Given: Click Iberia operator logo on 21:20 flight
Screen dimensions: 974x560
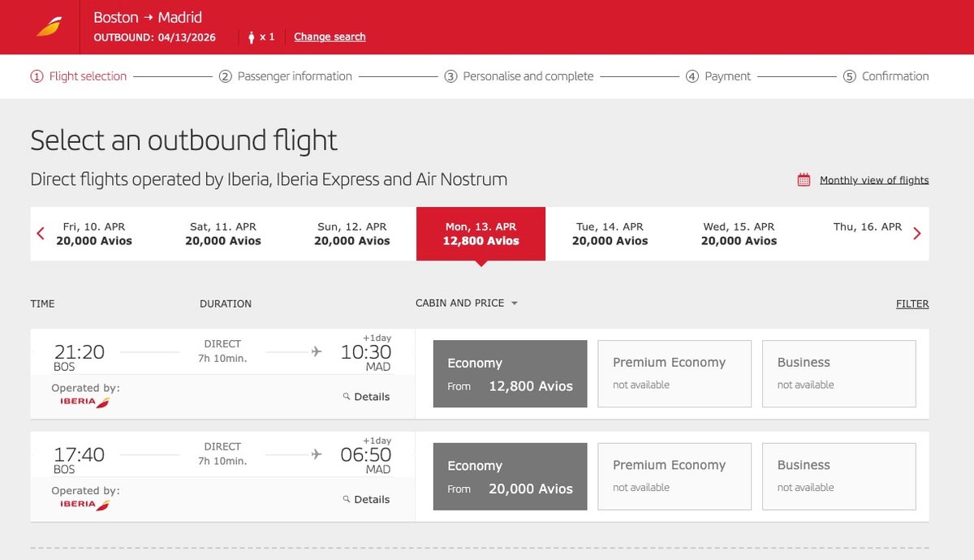Looking at the screenshot, I should pyautogui.click(x=84, y=402).
